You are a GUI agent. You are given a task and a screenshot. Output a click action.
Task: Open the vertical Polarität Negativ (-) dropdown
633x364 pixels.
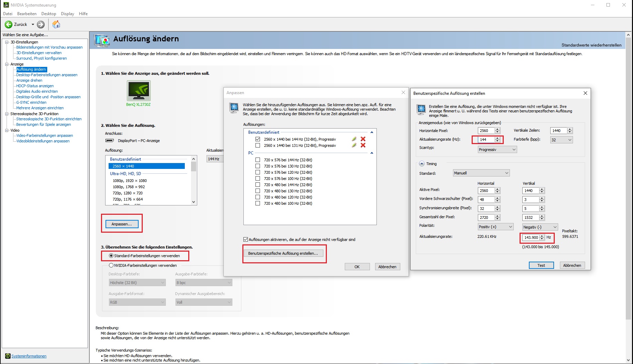pyautogui.click(x=540, y=227)
